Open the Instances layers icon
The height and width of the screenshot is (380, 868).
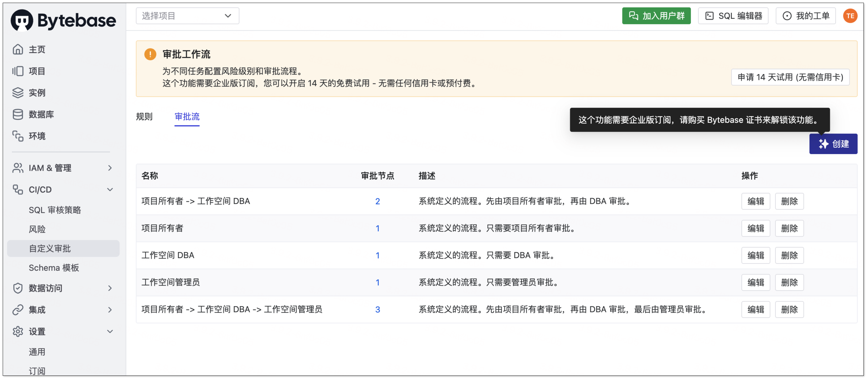[18, 93]
